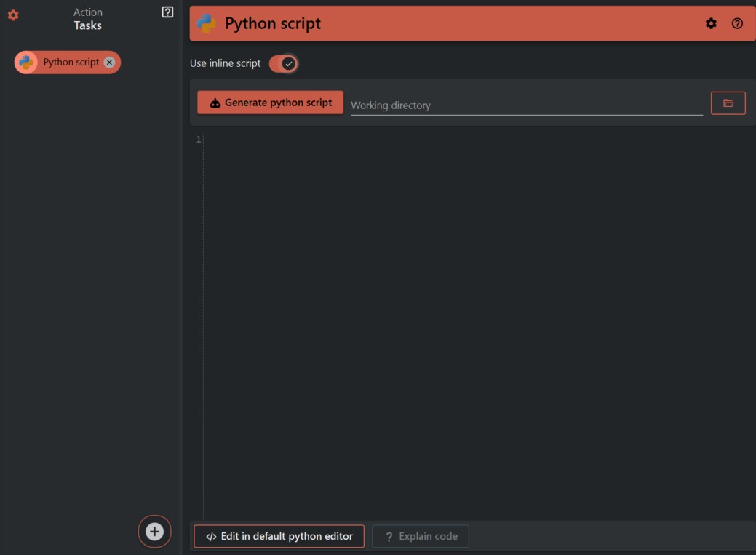
Task: Click the robot icon on Generate button
Action: [215, 103]
